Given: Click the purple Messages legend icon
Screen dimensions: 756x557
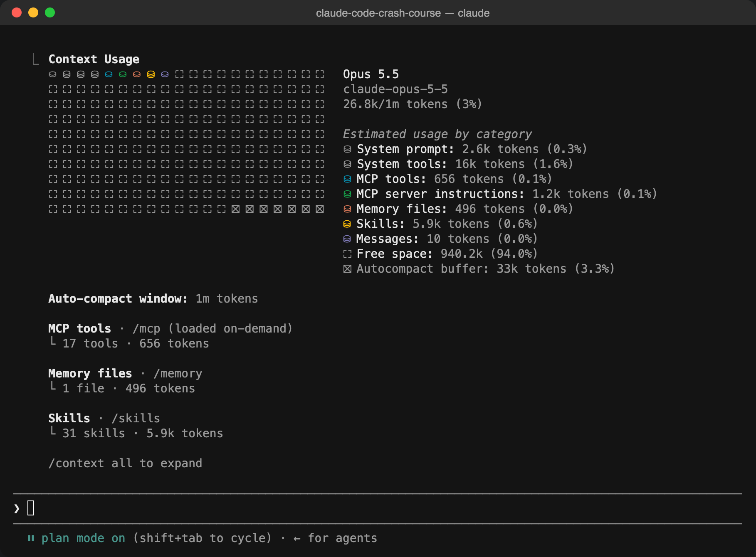Looking at the screenshot, I should tap(347, 239).
